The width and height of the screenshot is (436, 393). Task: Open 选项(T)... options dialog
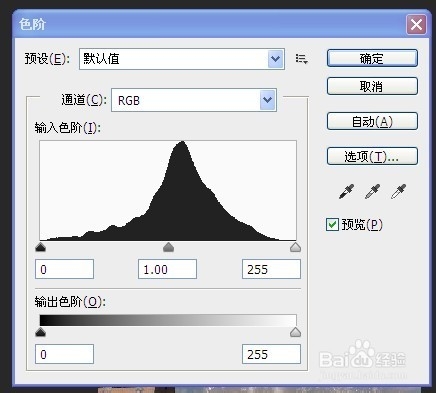[x=372, y=156]
